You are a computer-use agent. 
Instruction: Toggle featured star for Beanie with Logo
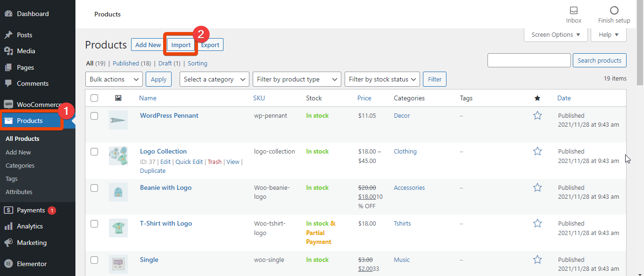pyautogui.click(x=537, y=187)
